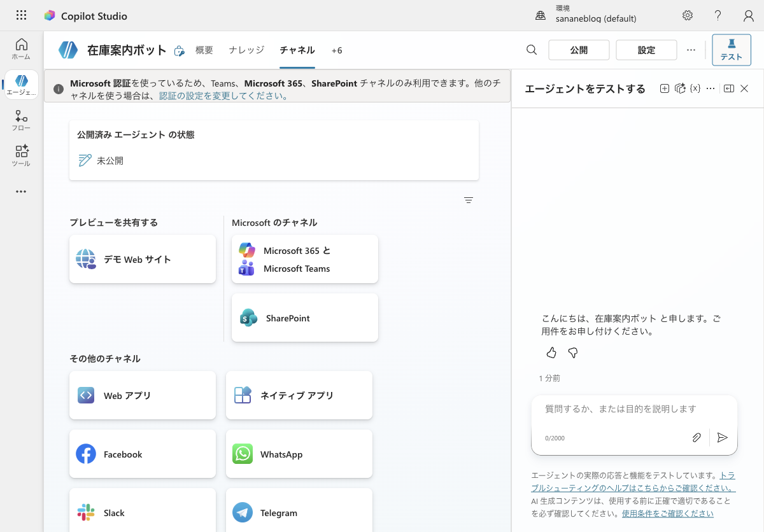Viewport: 764px width, 532px height.
Task: Click the sananeblog (default) environment name
Action: point(596,18)
